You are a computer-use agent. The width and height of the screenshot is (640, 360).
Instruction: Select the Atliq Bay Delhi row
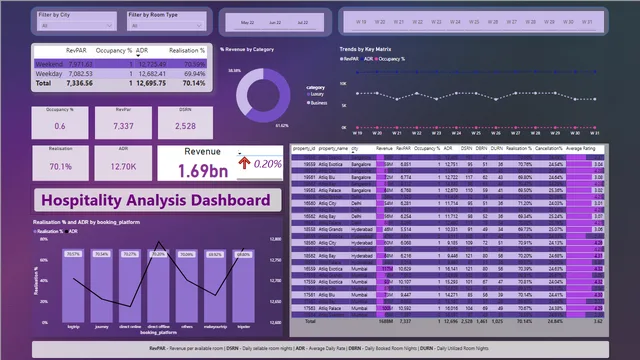pyautogui.click(x=448, y=216)
